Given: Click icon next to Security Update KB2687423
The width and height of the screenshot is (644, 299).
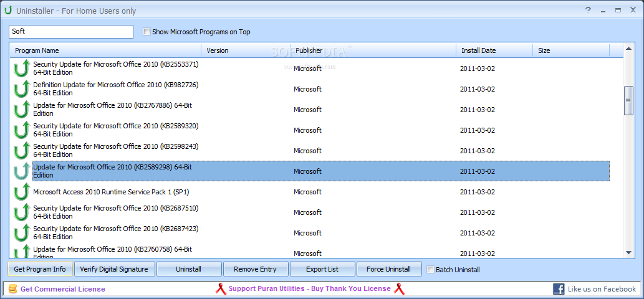Looking at the screenshot, I should click(x=22, y=233).
